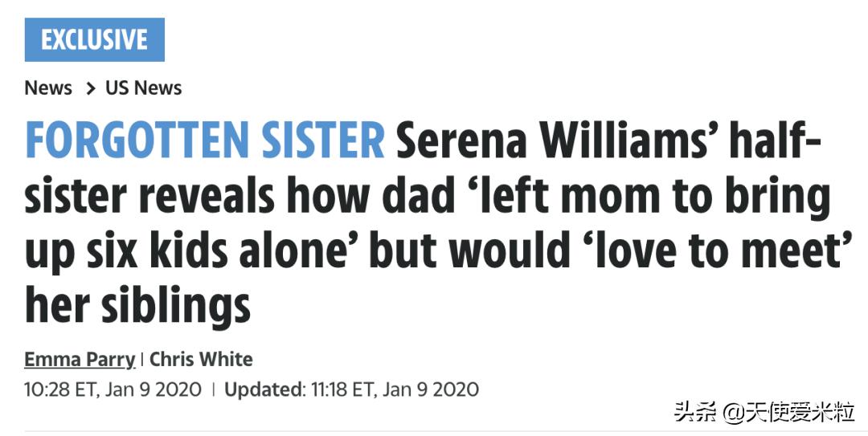Click the blue FORGOTTEN SISTER kicker

coord(205,141)
